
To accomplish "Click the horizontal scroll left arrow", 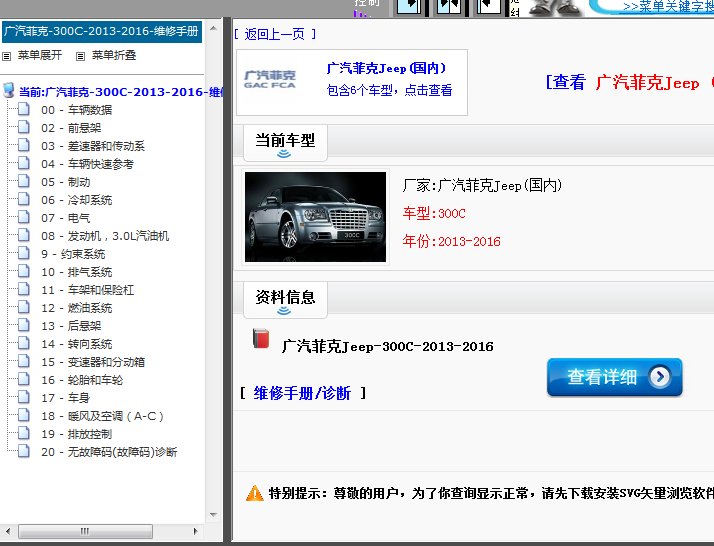I will 7,531.
